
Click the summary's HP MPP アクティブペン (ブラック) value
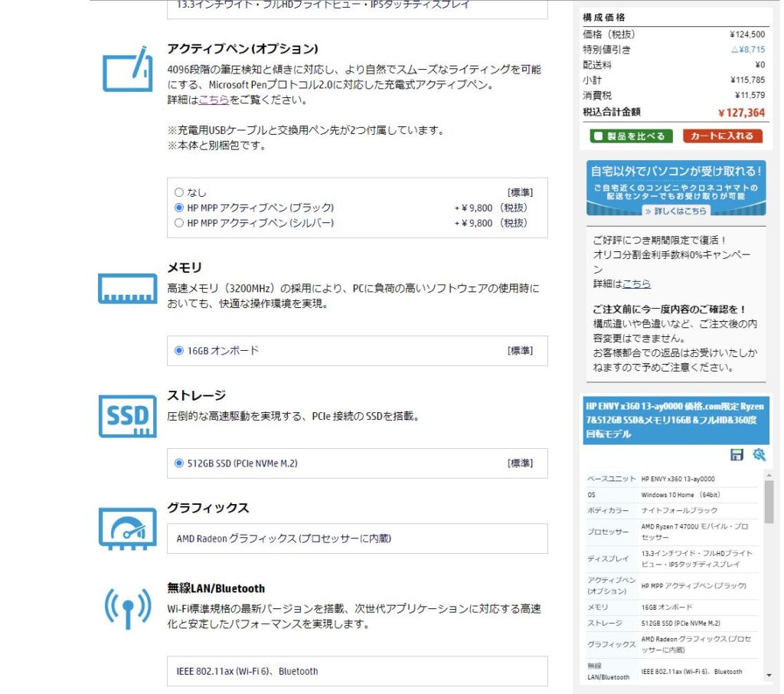(x=694, y=585)
